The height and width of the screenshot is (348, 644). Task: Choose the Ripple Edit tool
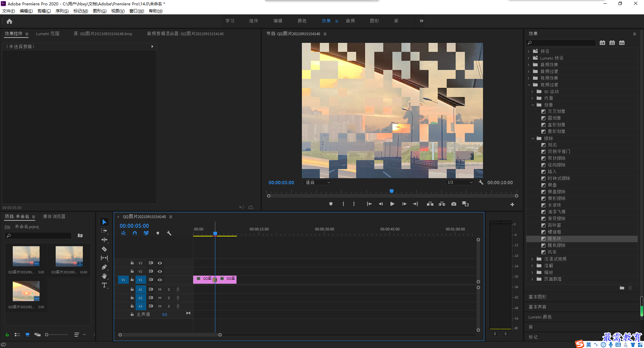104,240
